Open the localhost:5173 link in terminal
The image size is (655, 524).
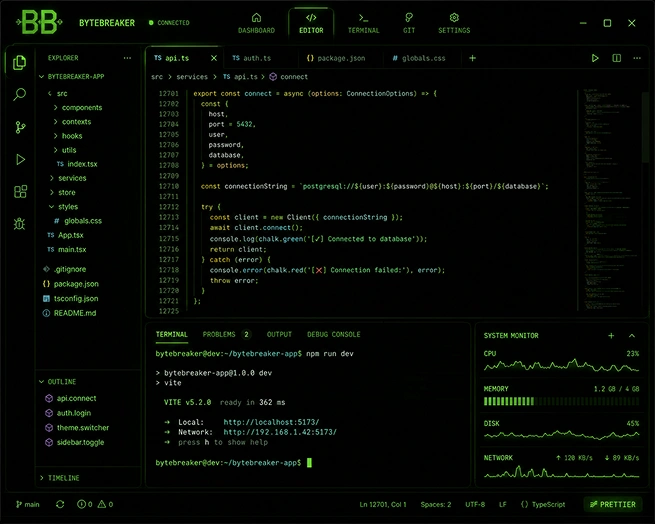pos(271,422)
